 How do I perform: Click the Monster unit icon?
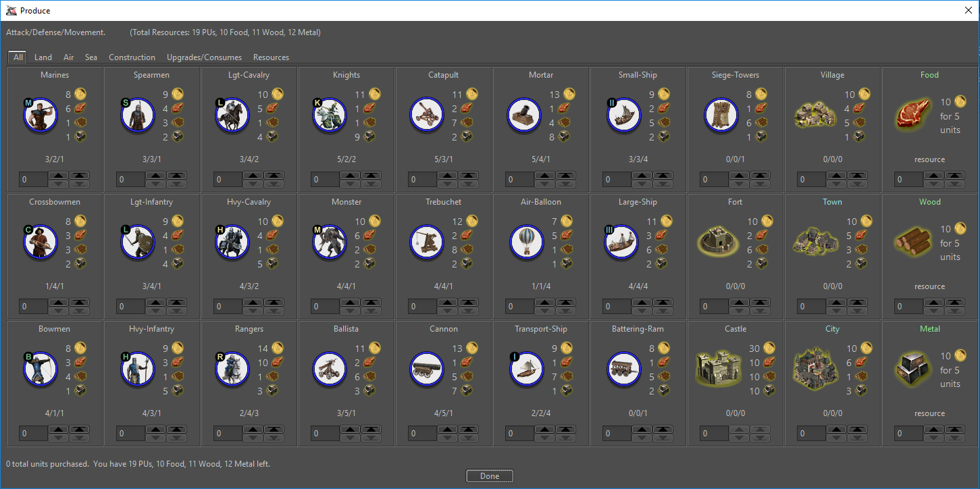point(330,242)
